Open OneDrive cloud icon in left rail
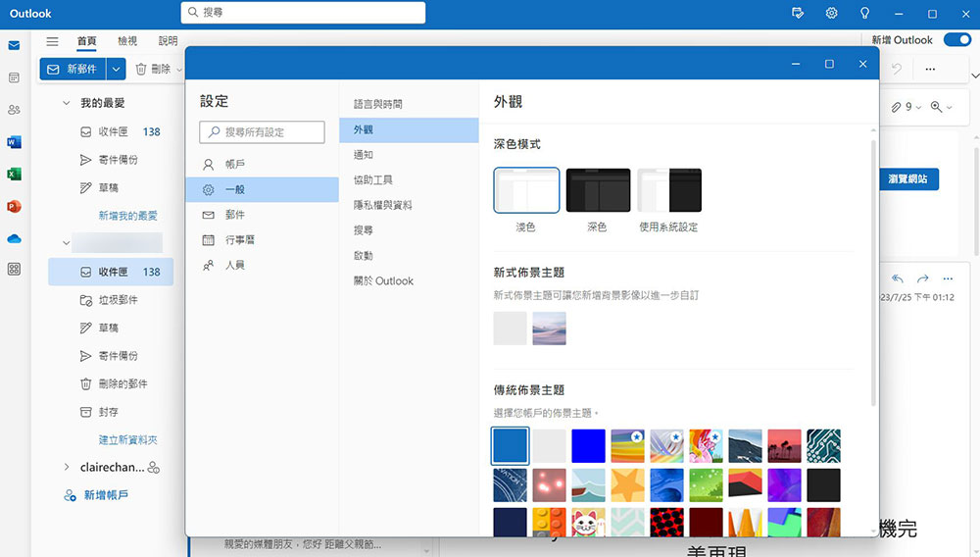Image resolution: width=980 pixels, height=557 pixels. tap(14, 239)
